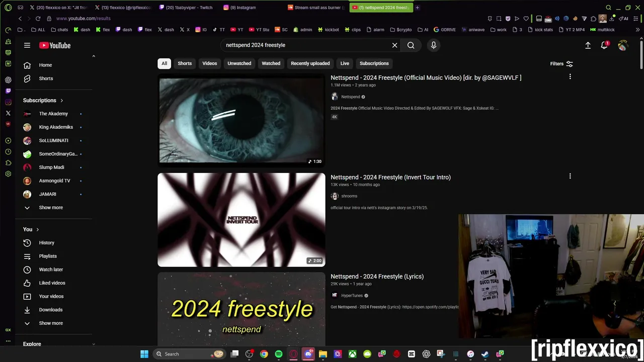Image resolution: width=644 pixels, height=362 pixels.
Task: Select the Videos filter chip
Action: [209, 63]
